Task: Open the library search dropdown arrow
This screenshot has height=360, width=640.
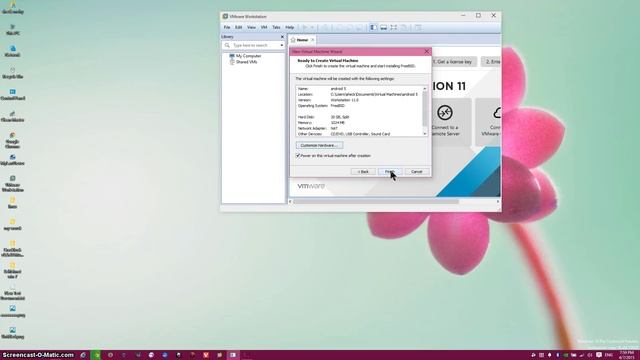Action: click(x=282, y=45)
